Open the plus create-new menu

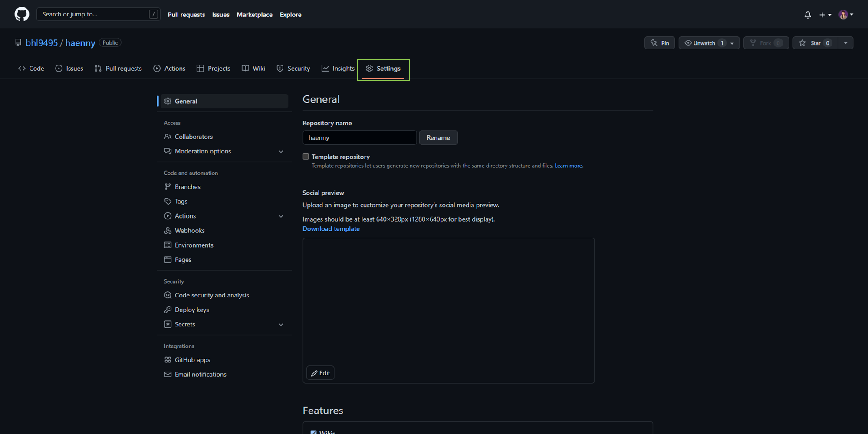825,15
